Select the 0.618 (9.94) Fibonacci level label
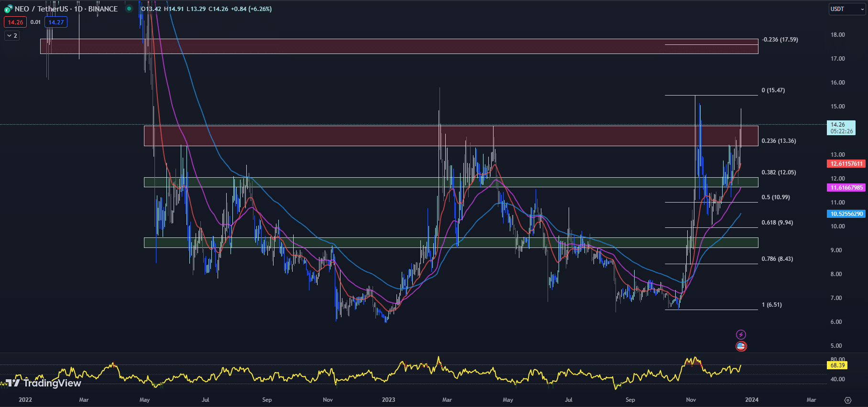868x407 pixels. point(777,223)
